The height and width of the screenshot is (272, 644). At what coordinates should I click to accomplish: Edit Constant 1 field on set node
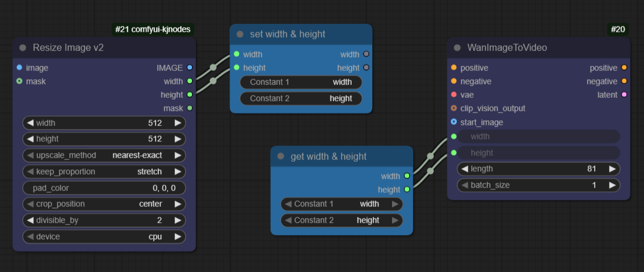(301, 82)
